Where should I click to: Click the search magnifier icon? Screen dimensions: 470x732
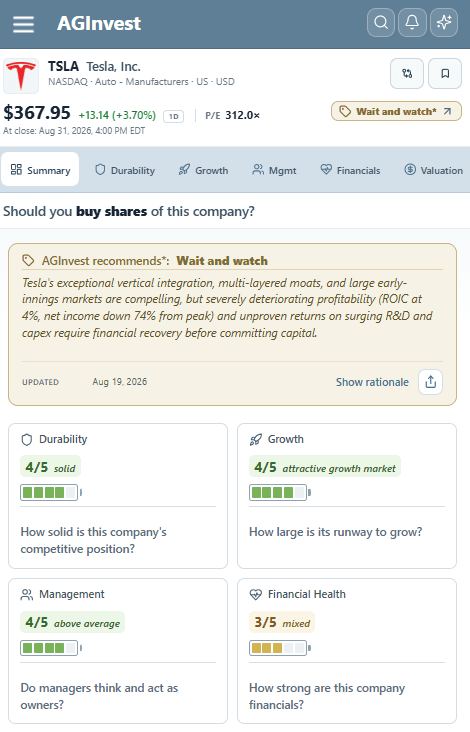[x=381, y=22]
